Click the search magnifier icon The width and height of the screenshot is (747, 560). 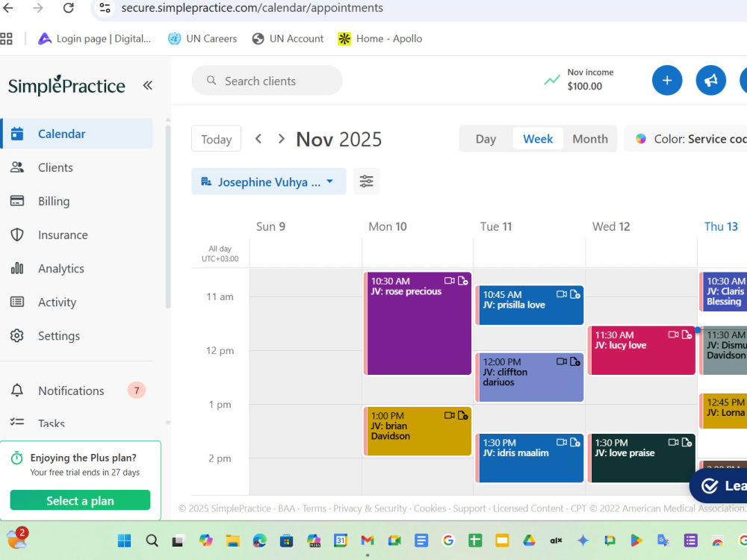[211, 81]
